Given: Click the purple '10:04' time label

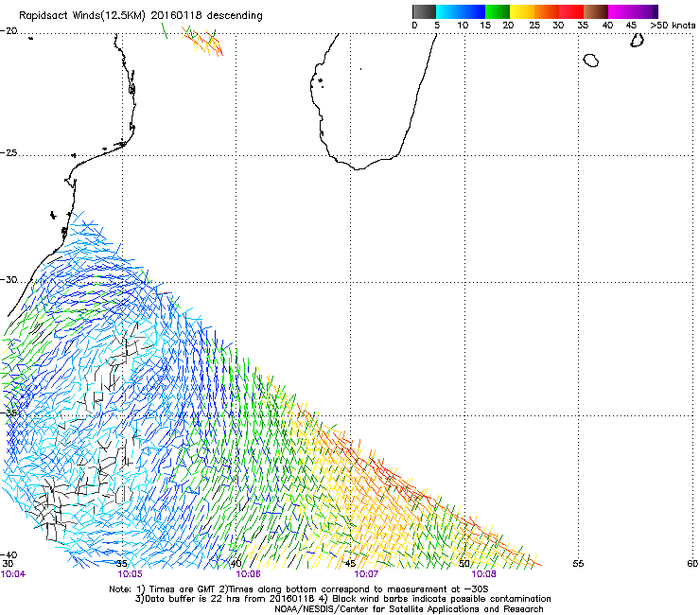Looking at the screenshot, I should (13, 574).
